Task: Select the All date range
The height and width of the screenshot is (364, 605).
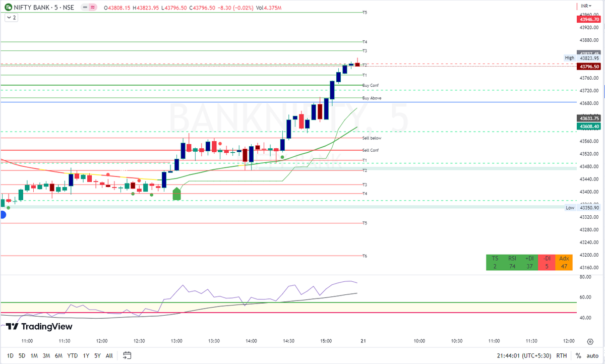Action: (109, 355)
